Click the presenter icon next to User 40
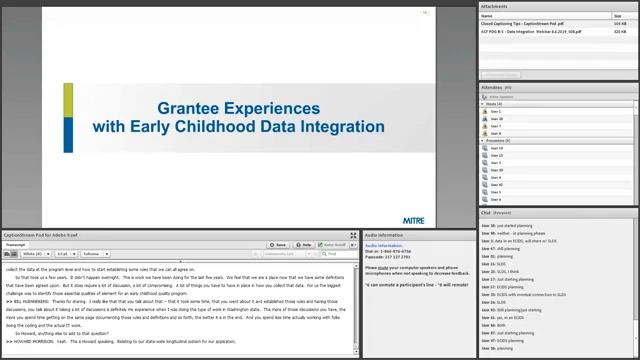The height and width of the screenshot is (360, 640). [x=485, y=185]
